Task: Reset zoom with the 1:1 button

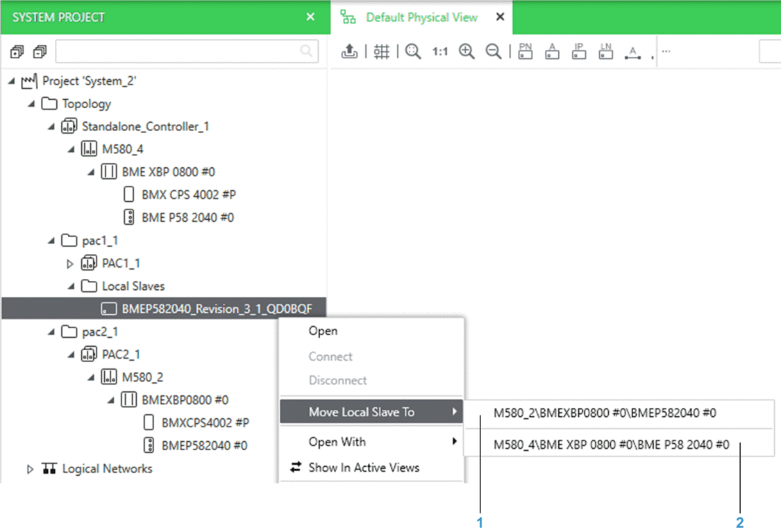Action: coord(440,51)
